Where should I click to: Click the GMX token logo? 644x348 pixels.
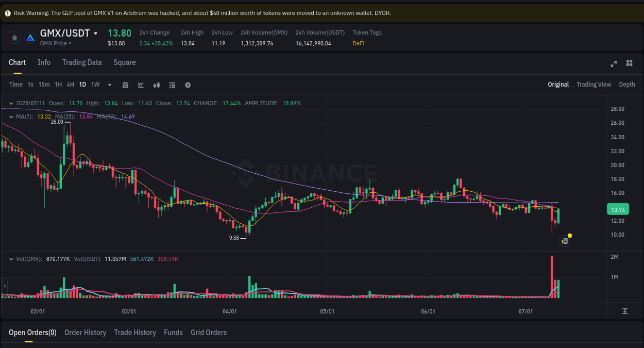[30, 37]
